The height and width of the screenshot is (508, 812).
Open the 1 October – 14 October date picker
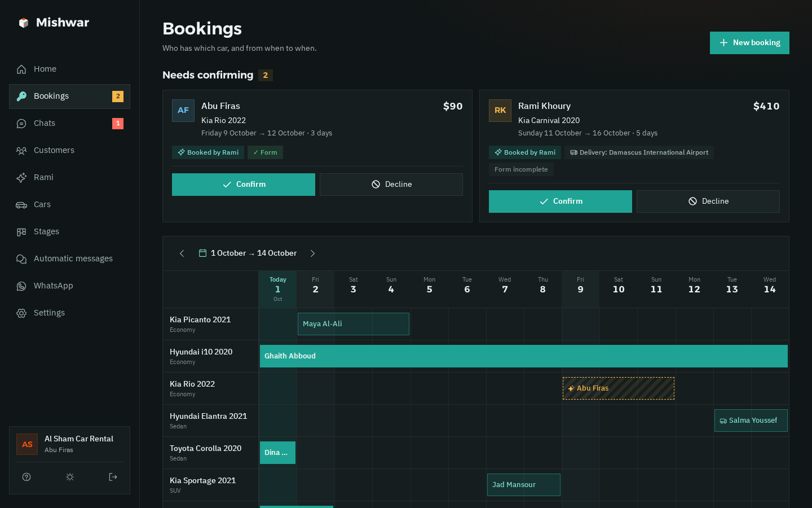pyautogui.click(x=248, y=253)
